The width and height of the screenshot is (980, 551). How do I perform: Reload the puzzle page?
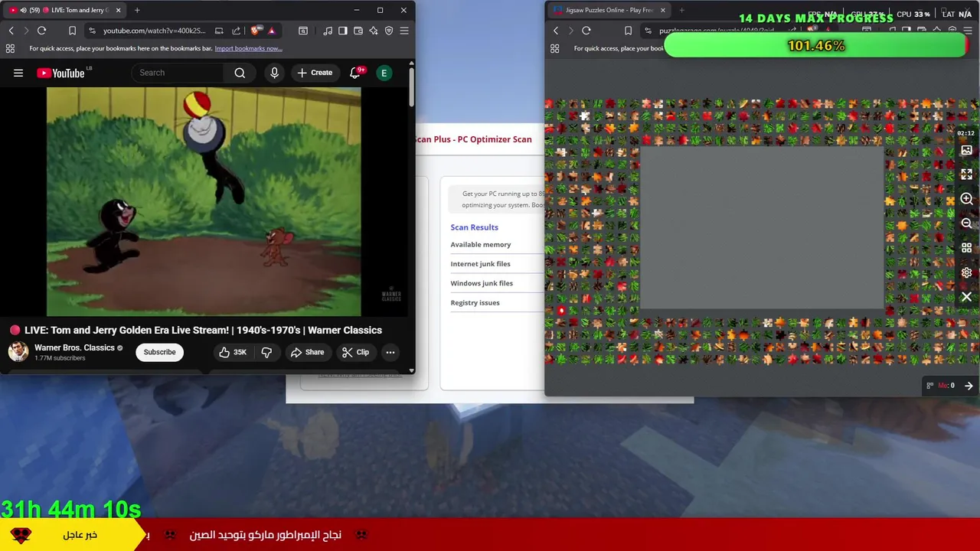coord(586,31)
